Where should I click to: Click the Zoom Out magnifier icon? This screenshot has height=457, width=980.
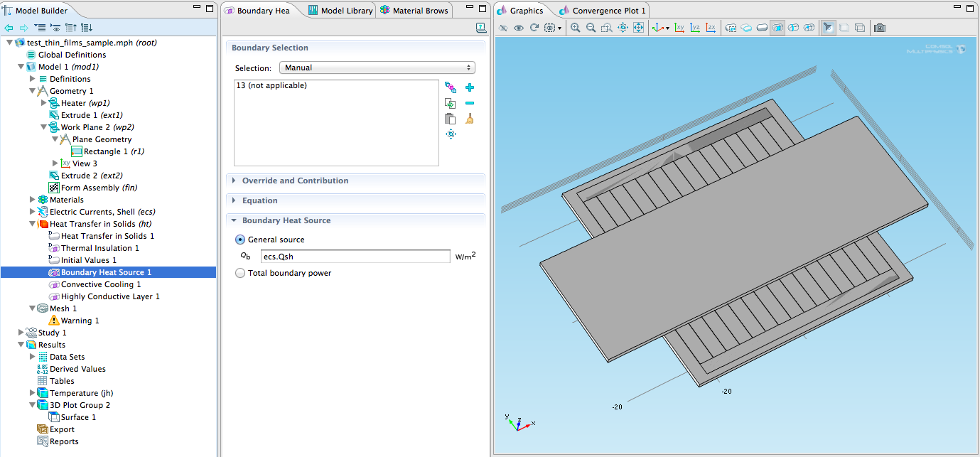click(x=591, y=28)
